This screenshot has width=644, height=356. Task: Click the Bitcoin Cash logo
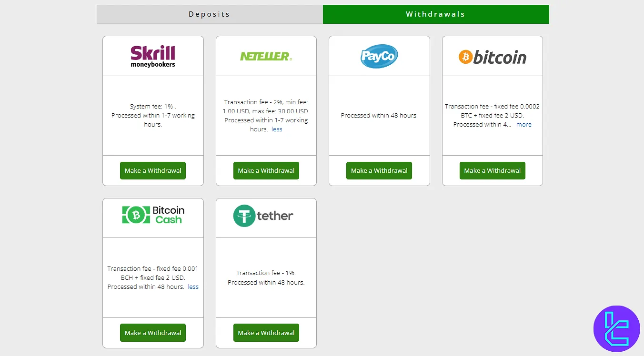click(x=153, y=215)
